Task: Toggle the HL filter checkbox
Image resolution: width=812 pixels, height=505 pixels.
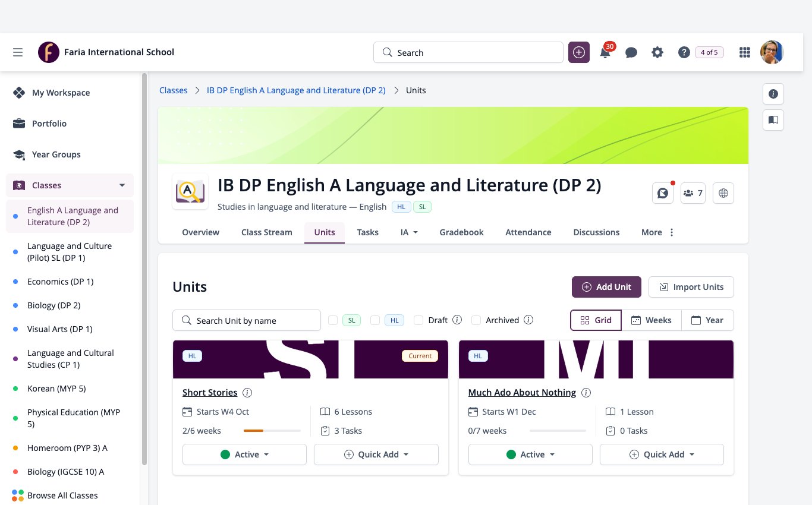Action: click(x=375, y=320)
